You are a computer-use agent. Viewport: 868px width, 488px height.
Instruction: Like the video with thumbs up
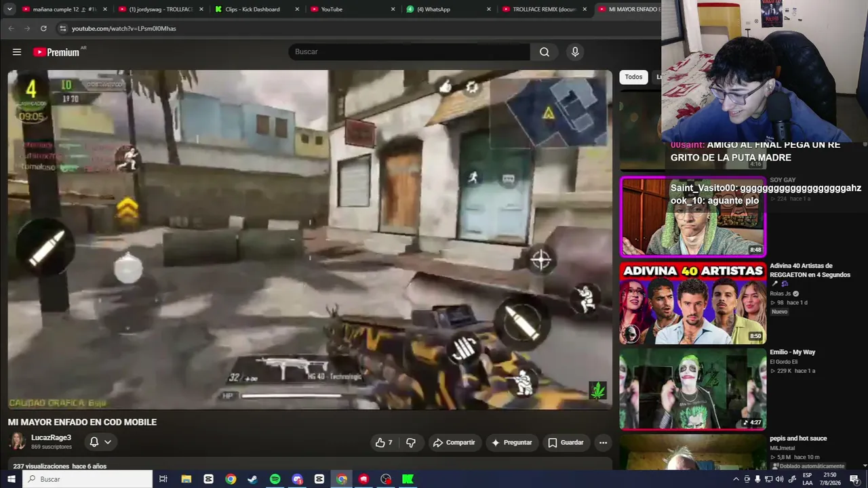click(384, 443)
